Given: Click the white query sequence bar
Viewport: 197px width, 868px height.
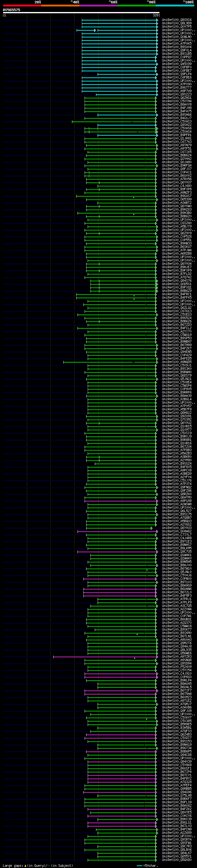Looking at the screenshot, I should [x=81, y=13].
